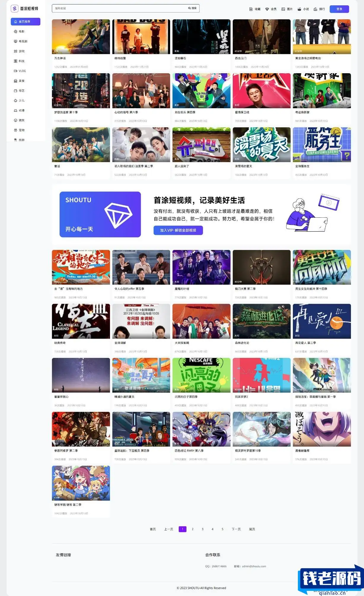Click 男生女生向前冲 第十四季 title
Viewport: 364px width, 596px height.
coord(311,289)
